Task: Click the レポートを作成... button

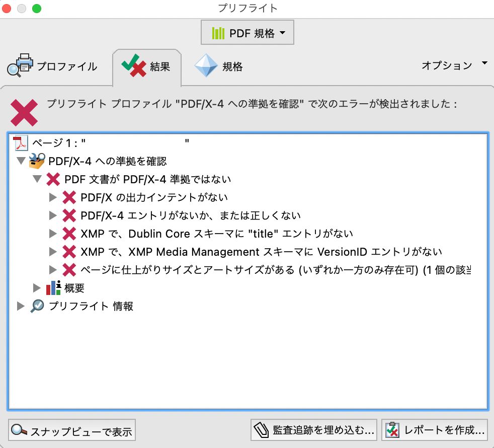Action: [x=435, y=430]
